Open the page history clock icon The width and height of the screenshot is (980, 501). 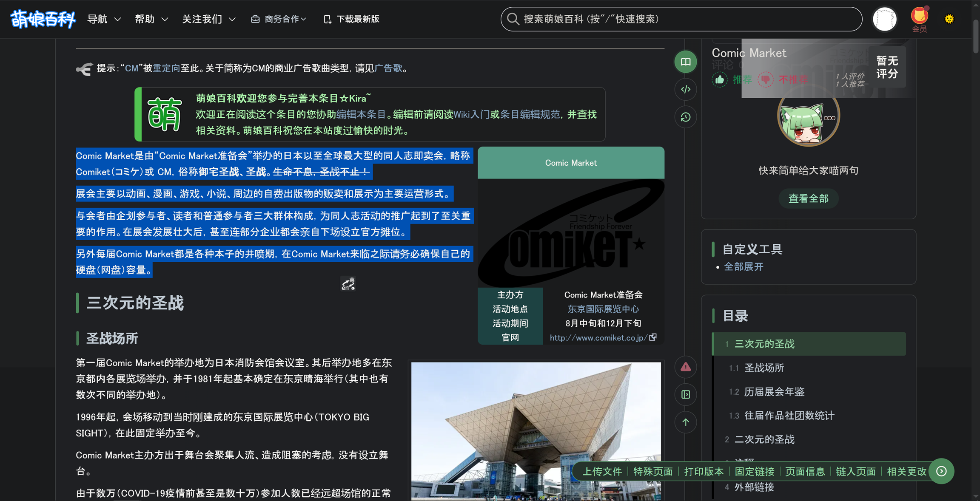click(x=685, y=117)
